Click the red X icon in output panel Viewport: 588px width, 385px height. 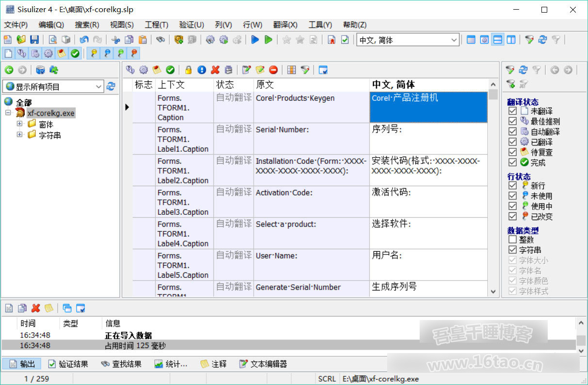click(35, 308)
